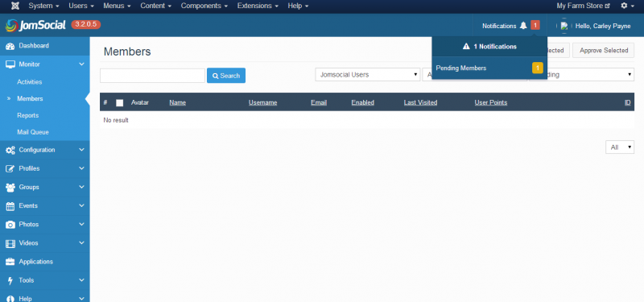644x302 pixels.
Task: Tick the select-all checkbox in table header
Action: pyautogui.click(x=119, y=103)
